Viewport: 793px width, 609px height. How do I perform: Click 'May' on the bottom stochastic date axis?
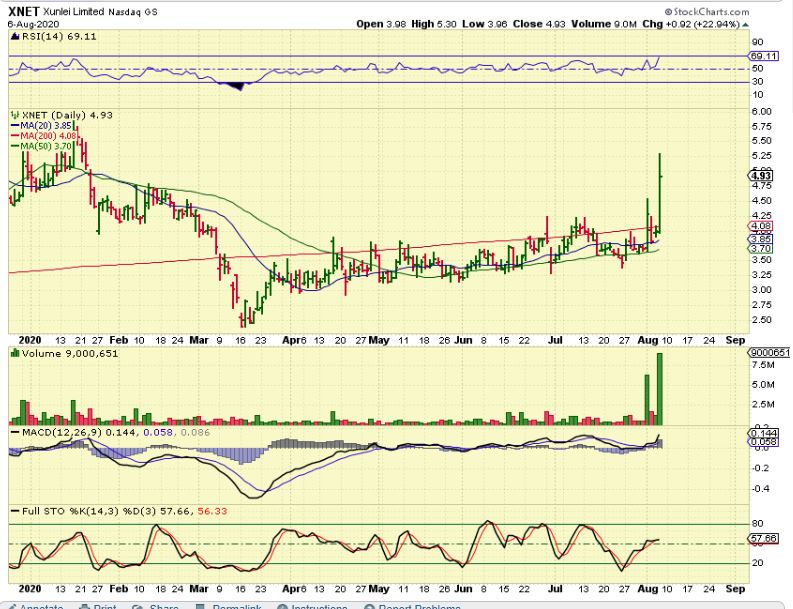379,589
